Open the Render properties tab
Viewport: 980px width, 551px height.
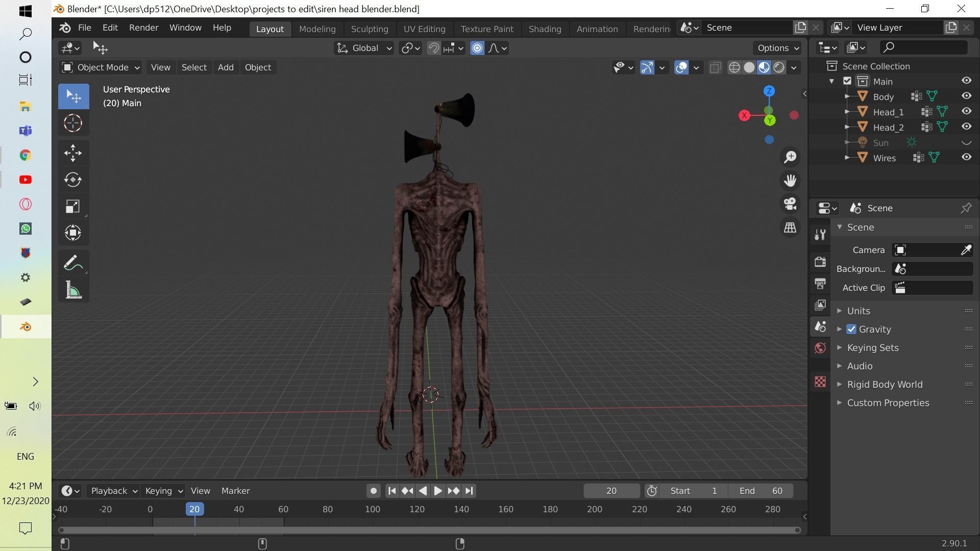[x=820, y=262]
